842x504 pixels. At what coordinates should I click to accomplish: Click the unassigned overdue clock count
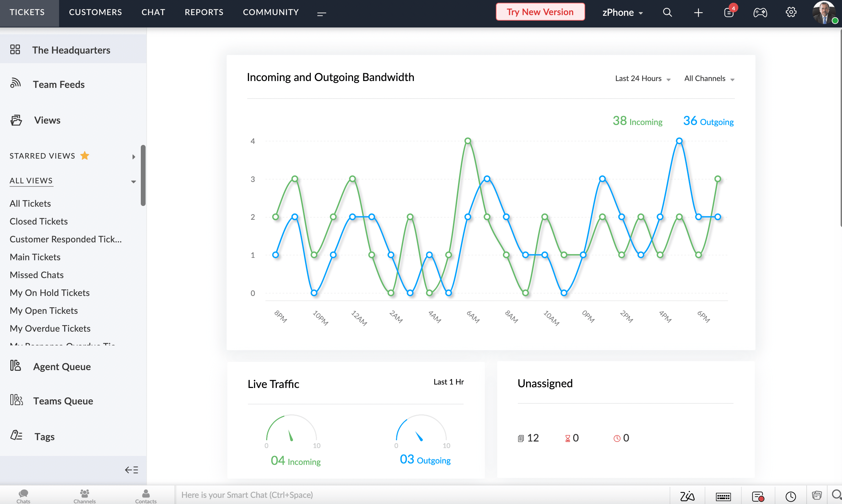[621, 438]
